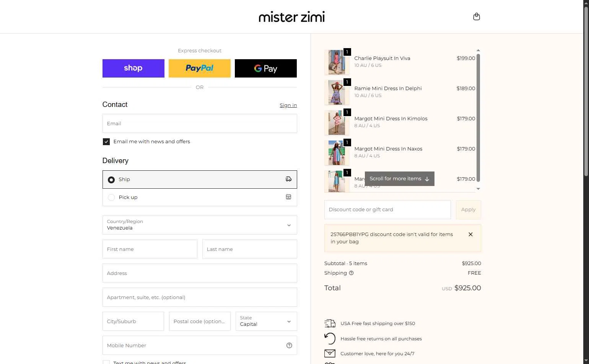The height and width of the screenshot is (364, 589).
Task: Click the shipping truck icon
Action: pos(288,179)
